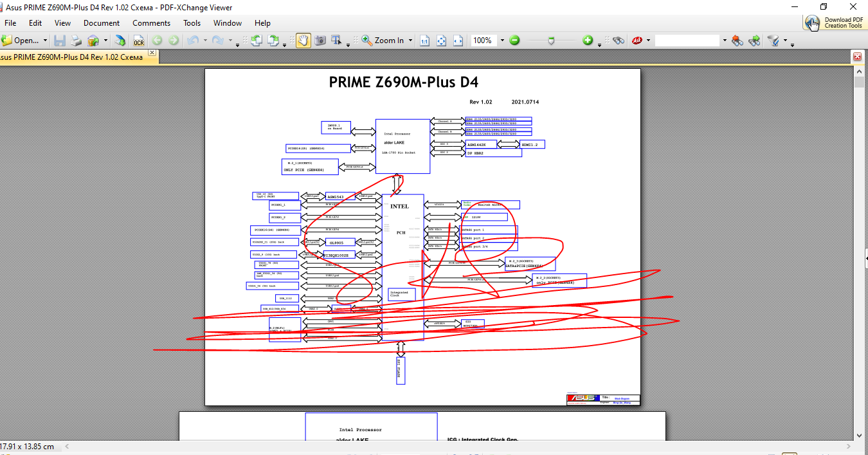This screenshot has height=455, width=868.
Task: Select the Asus PRIME Z690M-Plus document tab
Action: click(72, 57)
